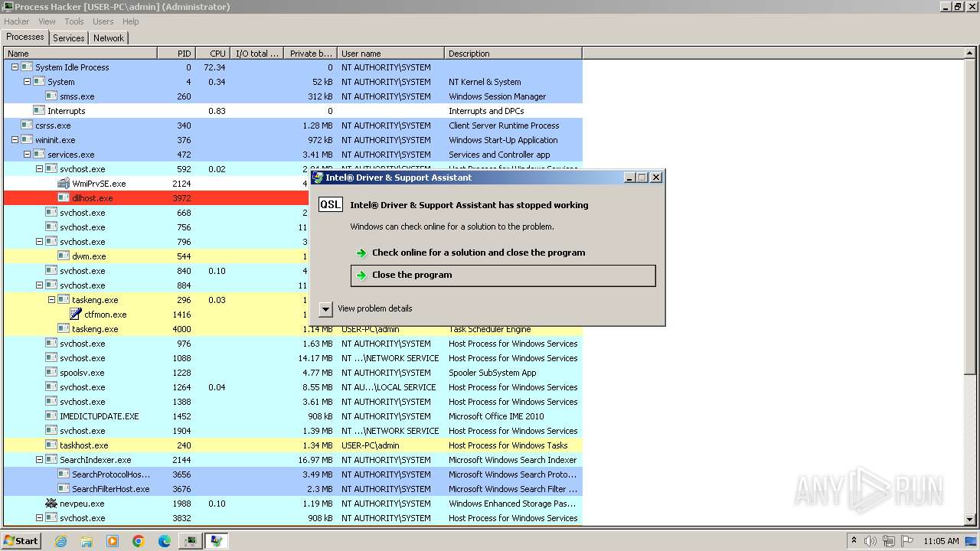This screenshot has width=980, height=551.
Task: Switch to the Services tab
Action: click(69, 37)
